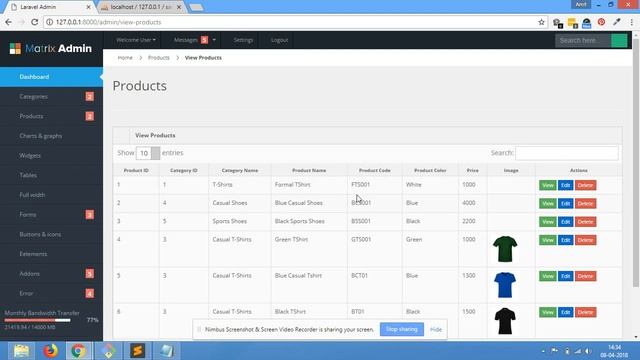The height and width of the screenshot is (360, 640).
Task: Open Charts & graphs in sidebar
Action: tap(51, 136)
